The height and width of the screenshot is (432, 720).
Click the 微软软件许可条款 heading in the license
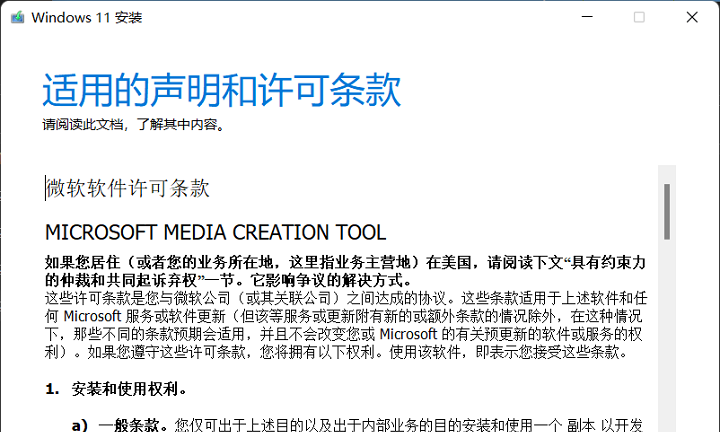(128, 188)
